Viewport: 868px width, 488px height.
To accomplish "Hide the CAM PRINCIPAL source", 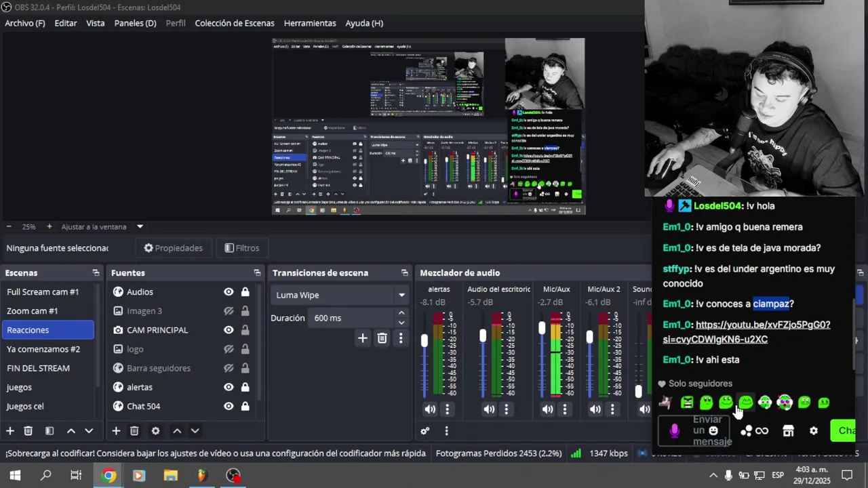I will point(229,330).
